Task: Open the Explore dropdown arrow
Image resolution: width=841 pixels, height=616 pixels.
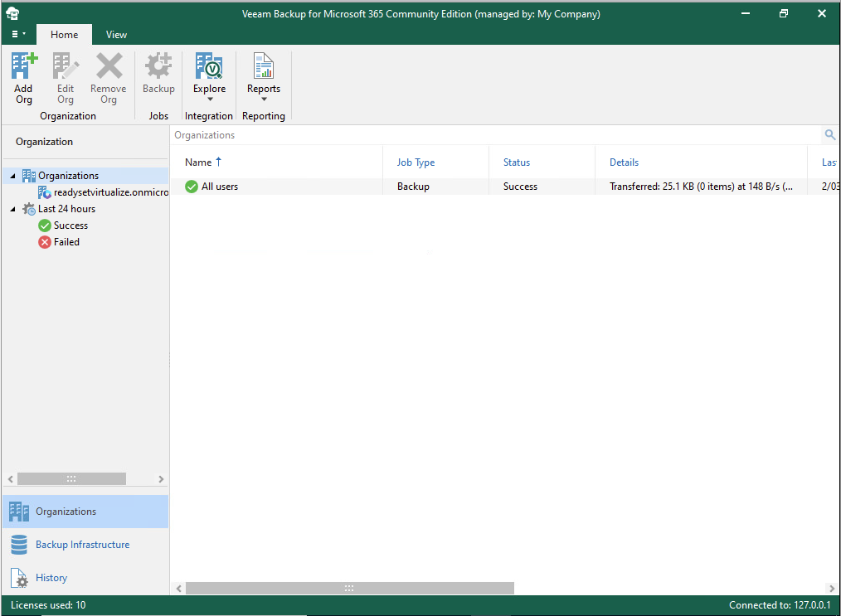Action: pos(210,99)
